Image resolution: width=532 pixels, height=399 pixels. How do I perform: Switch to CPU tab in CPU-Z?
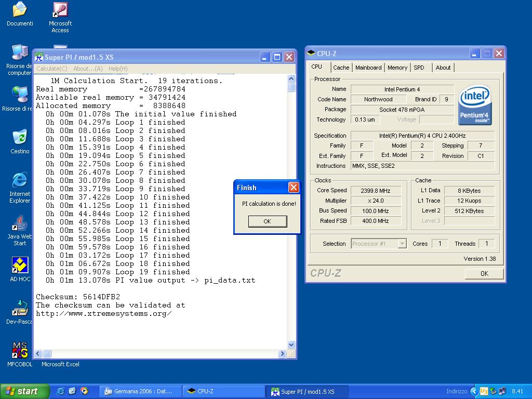coord(317,66)
